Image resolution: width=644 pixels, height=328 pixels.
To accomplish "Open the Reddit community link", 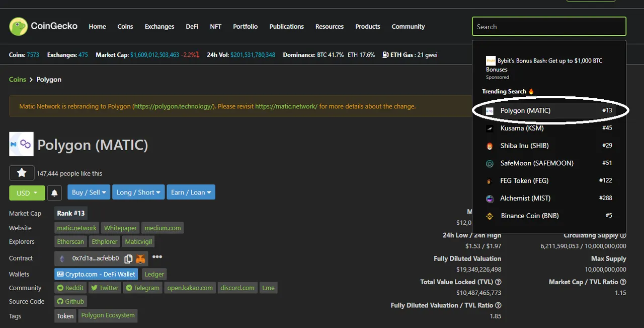I will [x=70, y=288].
